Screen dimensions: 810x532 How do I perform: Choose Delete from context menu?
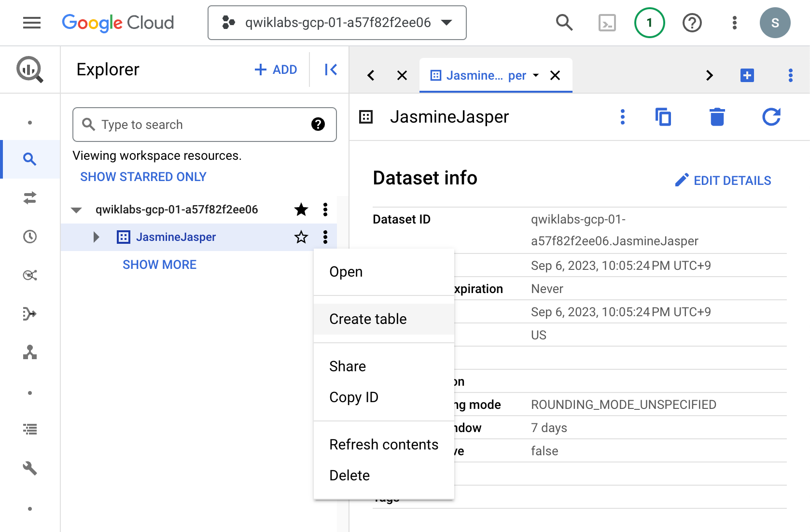[x=384, y=476]
